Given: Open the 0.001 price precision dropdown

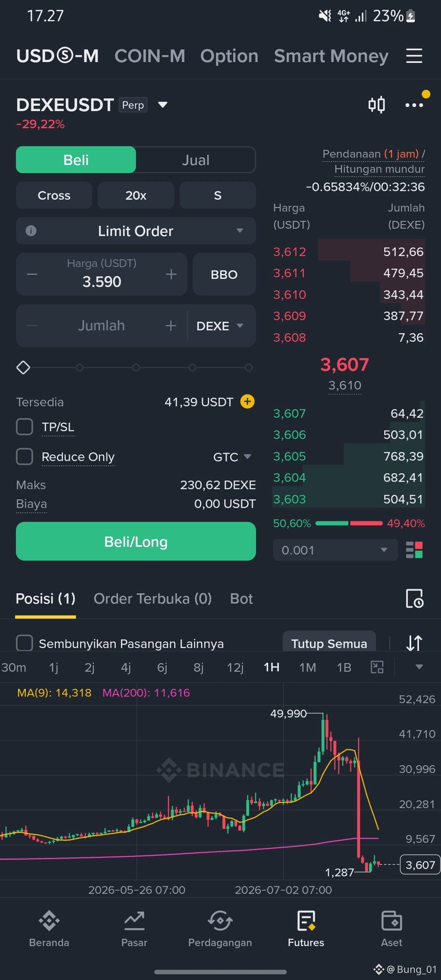Looking at the screenshot, I should pos(335,550).
